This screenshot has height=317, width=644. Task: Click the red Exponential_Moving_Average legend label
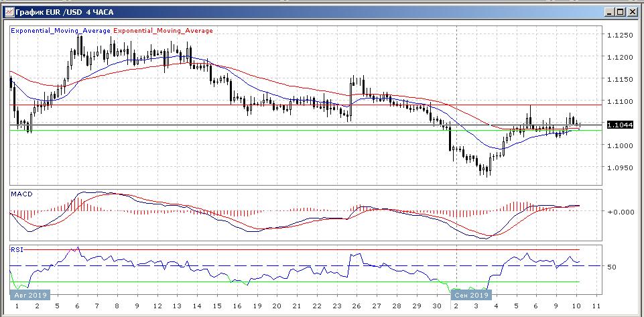163,31
